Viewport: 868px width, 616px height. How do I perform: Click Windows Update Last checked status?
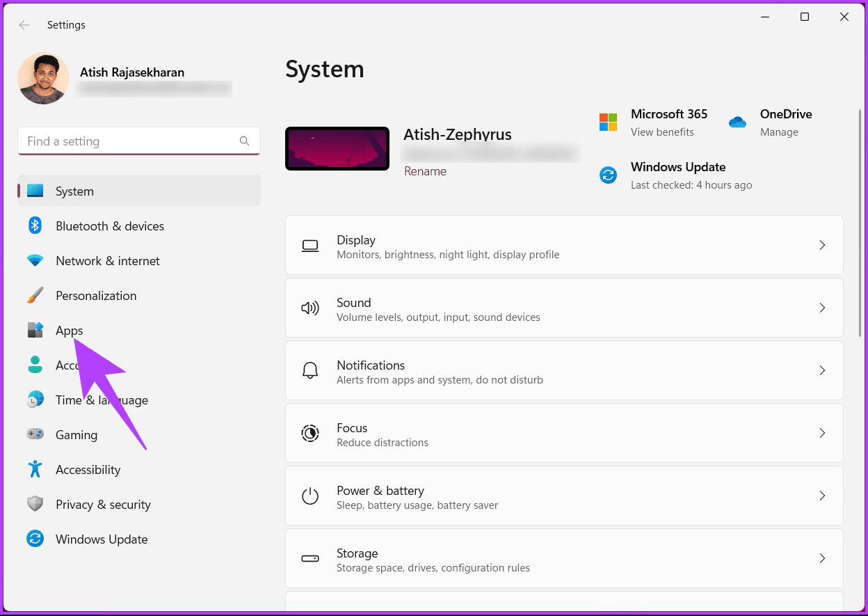(x=691, y=185)
